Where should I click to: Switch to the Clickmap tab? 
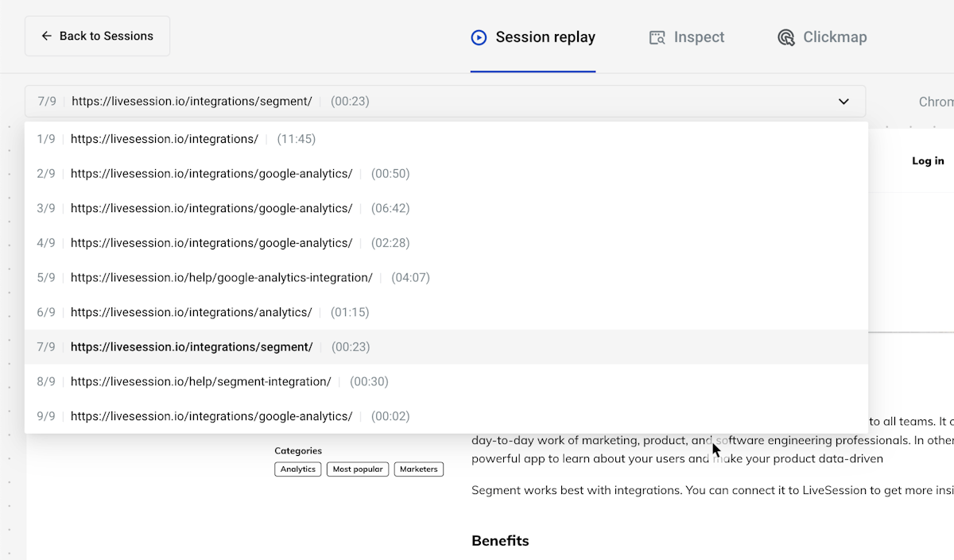click(822, 37)
